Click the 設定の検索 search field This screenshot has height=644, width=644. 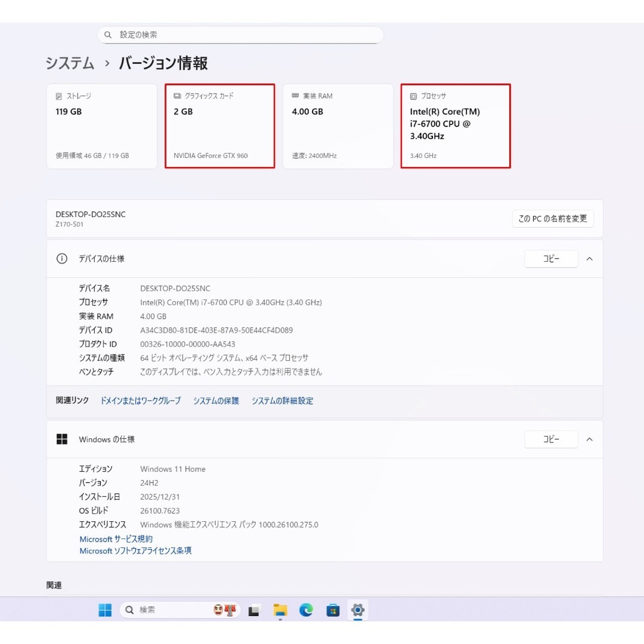(241, 35)
